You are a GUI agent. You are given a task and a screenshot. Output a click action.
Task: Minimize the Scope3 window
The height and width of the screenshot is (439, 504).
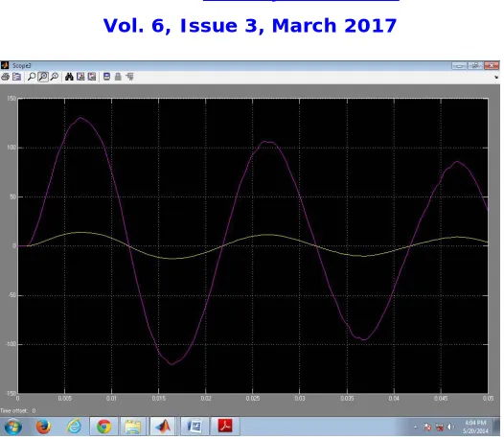459,66
